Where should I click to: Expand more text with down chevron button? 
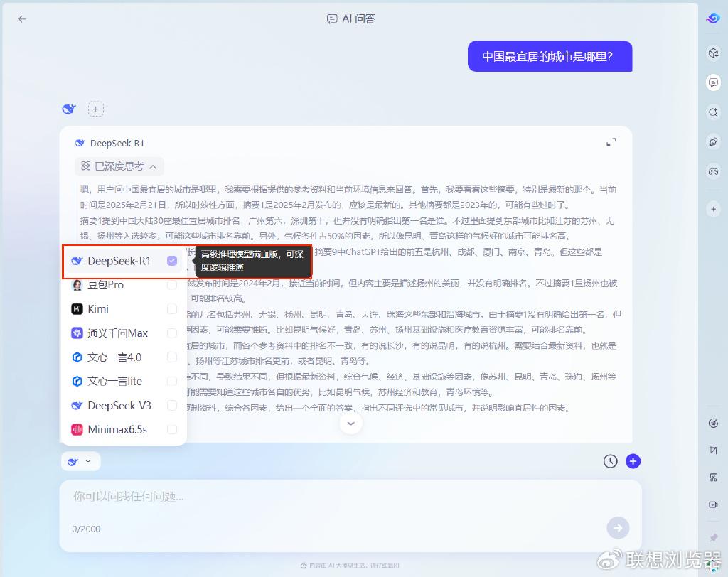(x=351, y=424)
